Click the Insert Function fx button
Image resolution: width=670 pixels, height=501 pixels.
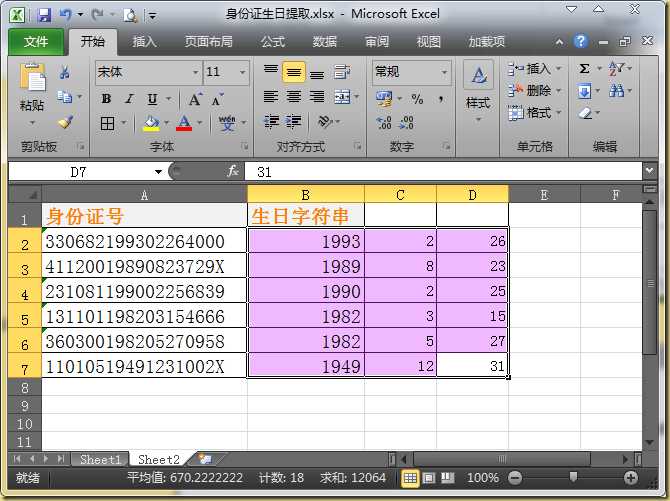coord(232,171)
